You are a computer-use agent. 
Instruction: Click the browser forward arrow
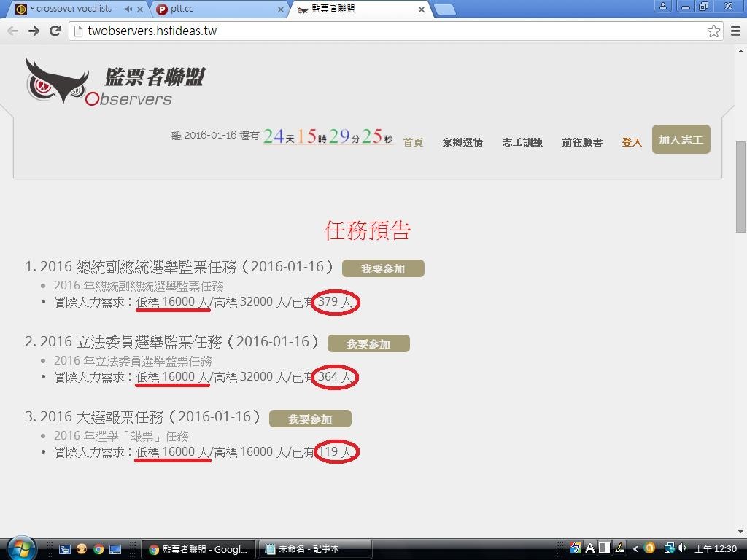pos(34,31)
